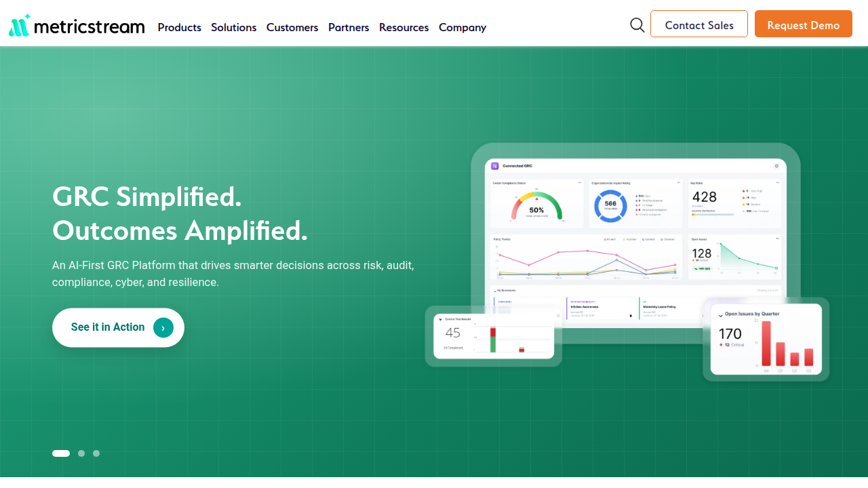
Task: Open the Company menu
Action: coord(462,27)
